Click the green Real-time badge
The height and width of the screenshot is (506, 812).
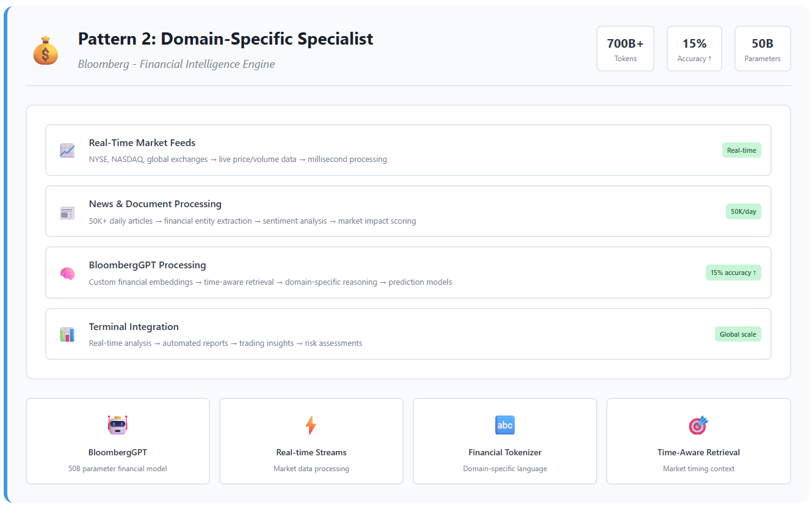click(741, 150)
